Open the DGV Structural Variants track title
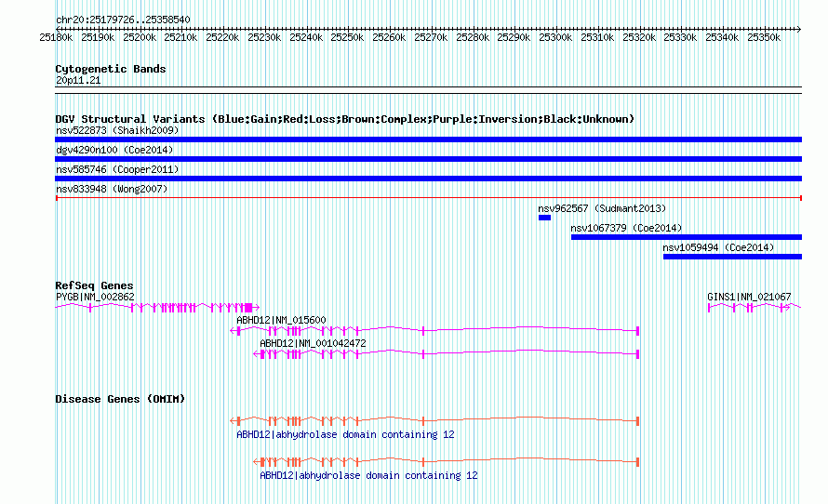Image resolution: width=828 pixels, height=504 pixels. click(x=345, y=119)
